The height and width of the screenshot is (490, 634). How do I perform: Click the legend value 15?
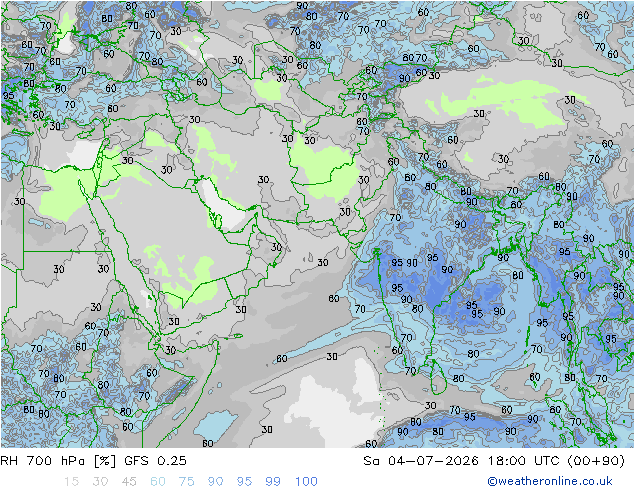coord(71,482)
